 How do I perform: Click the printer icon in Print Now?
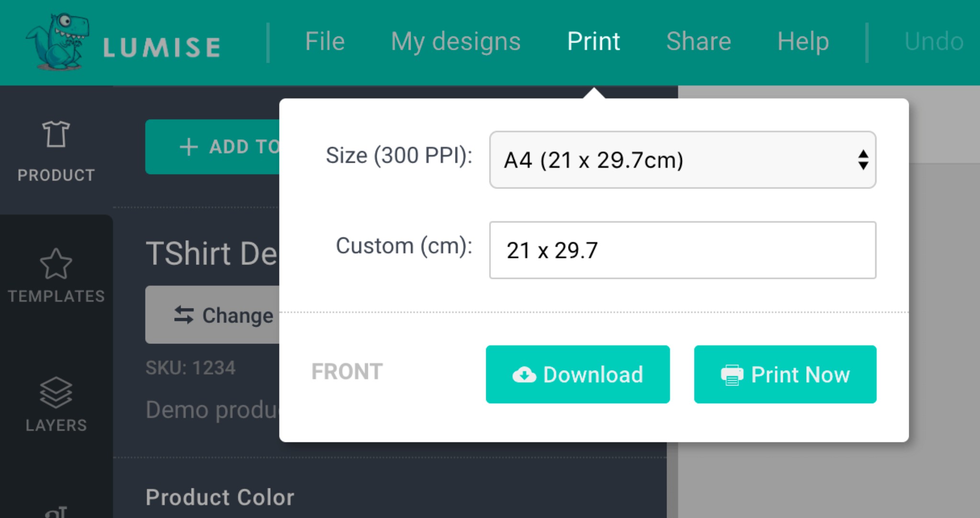[732, 375]
